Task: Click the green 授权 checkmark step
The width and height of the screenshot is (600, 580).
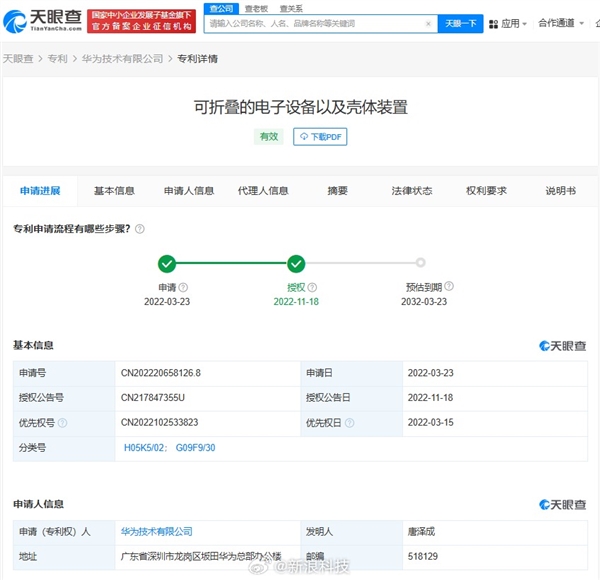Action: coord(296,263)
